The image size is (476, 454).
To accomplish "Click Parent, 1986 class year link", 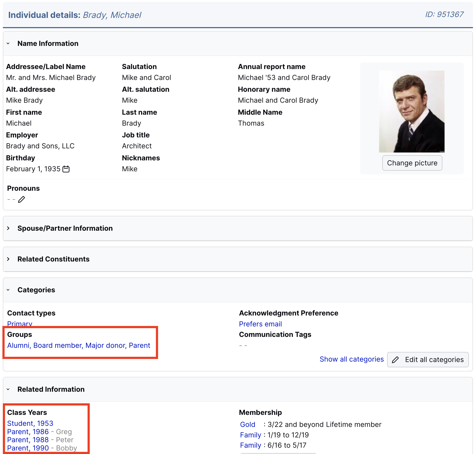I will [28, 431].
